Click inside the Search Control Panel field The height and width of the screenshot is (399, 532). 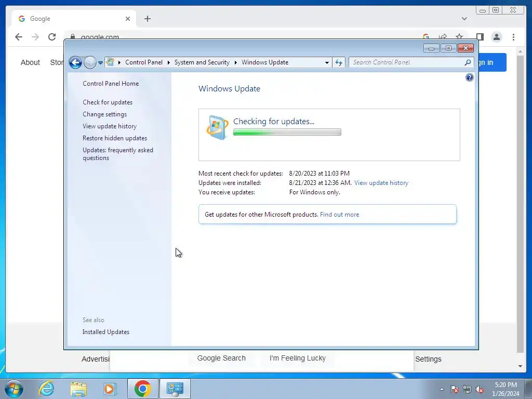point(406,62)
